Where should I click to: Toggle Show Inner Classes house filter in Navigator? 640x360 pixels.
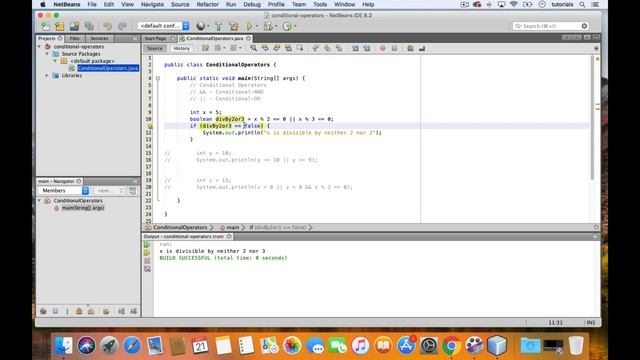coord(91,311)
